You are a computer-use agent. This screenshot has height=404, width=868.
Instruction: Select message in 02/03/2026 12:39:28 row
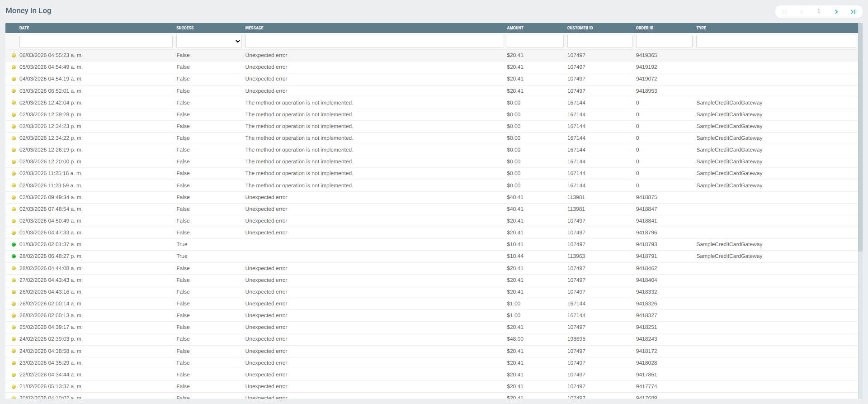click(299, 114)
